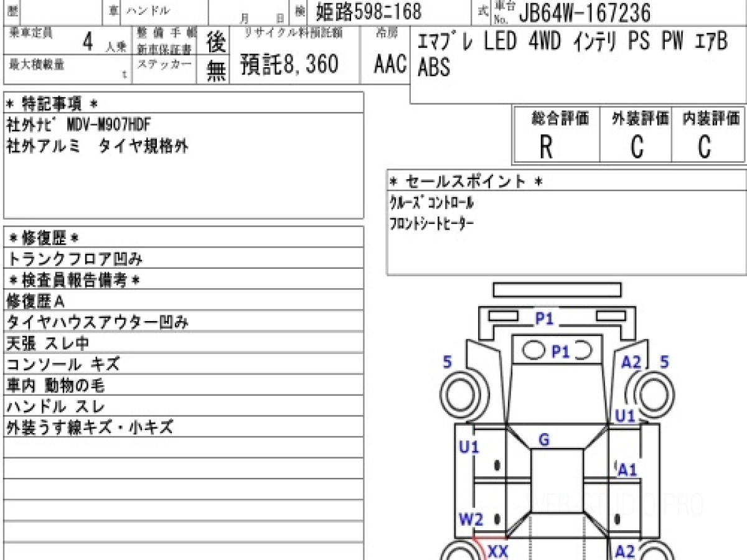747x560 pixels.
Task: Click the registration number 姫路598ニ168
Action: [x=368, y=11]
